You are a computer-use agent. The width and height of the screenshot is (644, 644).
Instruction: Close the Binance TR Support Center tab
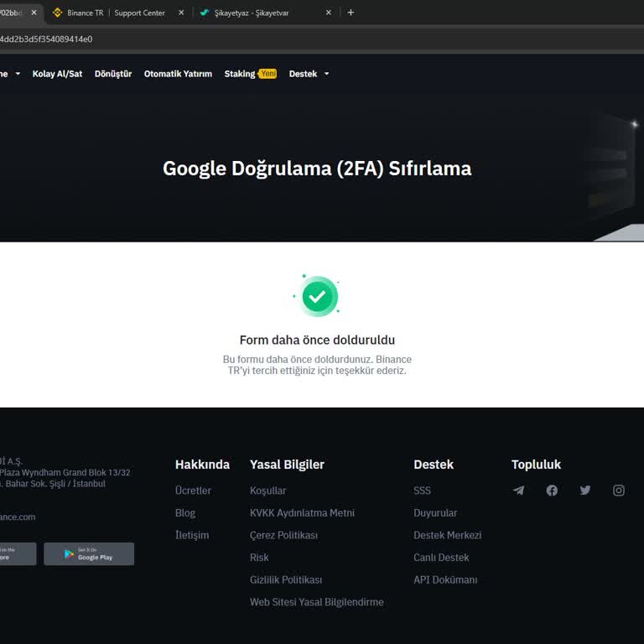(181, 13)
